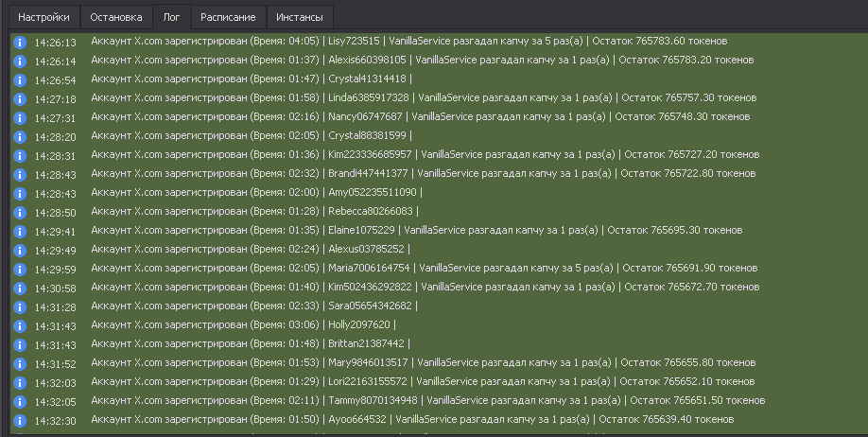The height and width of the screenshot is (437, 868).
Task: Select log message for account Crystal88381599
Action: tap(252, 135)
